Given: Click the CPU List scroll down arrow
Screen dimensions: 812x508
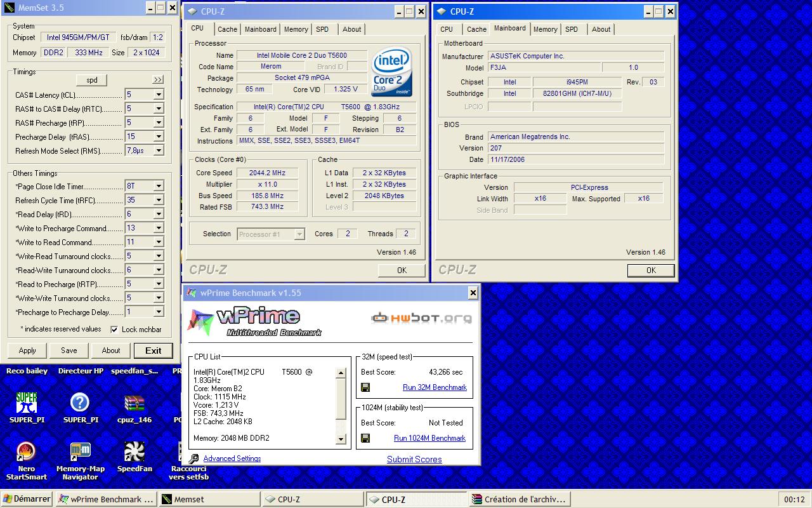Looking at the screenshot, I should pos(341,439).
